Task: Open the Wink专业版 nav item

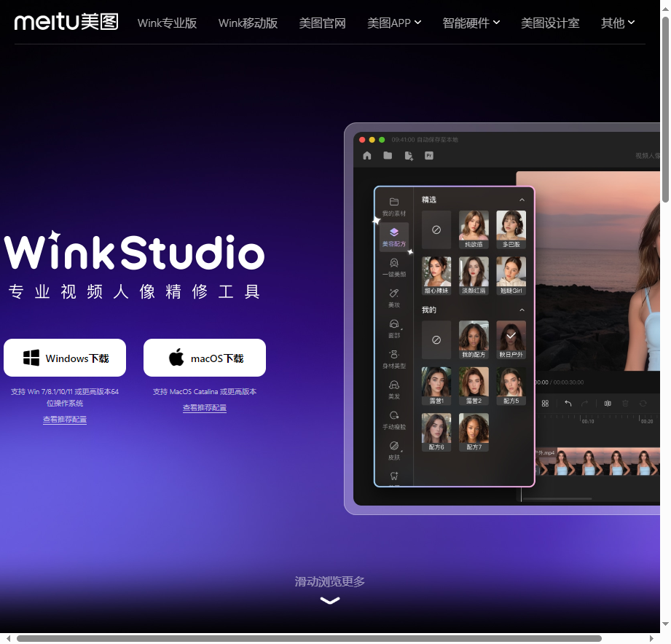Action: pyautogui.click(x=167, y=23)
